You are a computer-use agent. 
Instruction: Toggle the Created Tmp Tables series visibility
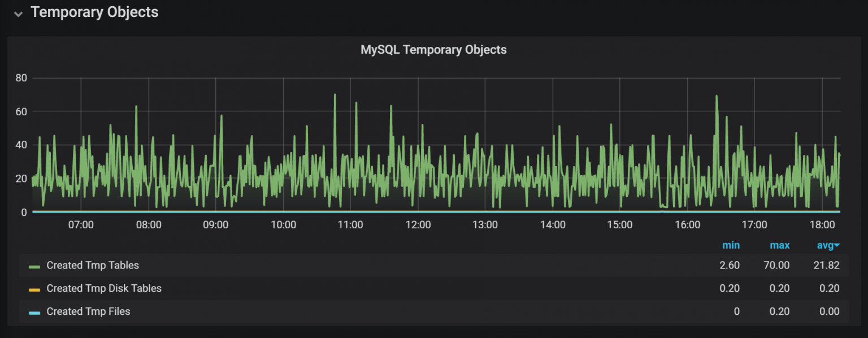(x=92, y=265)
